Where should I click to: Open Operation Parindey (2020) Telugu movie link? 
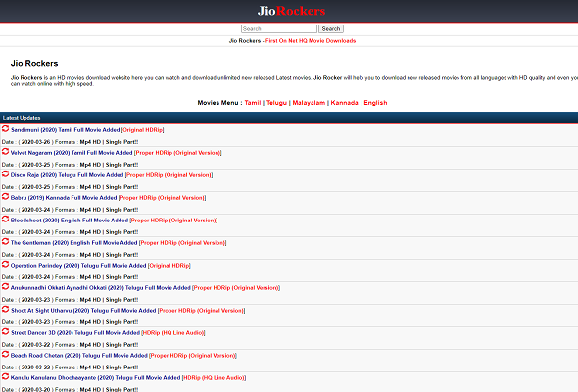[x=101, y=266]
